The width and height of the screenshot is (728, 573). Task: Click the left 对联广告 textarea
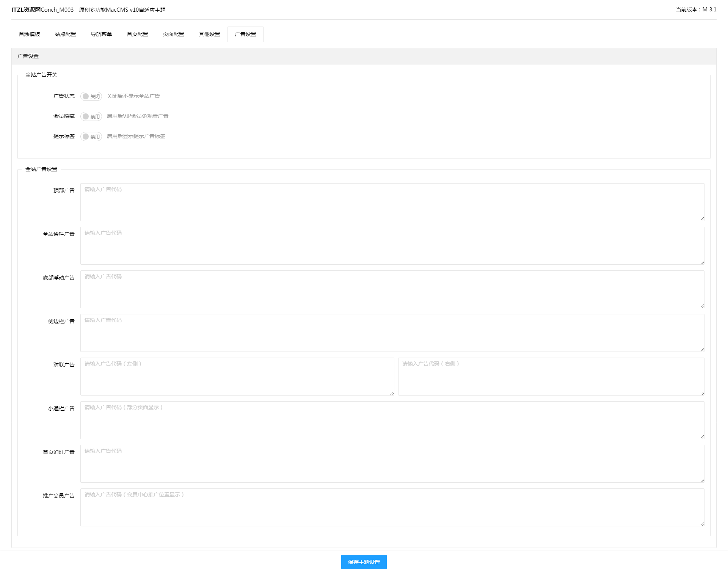click(237, 377)
